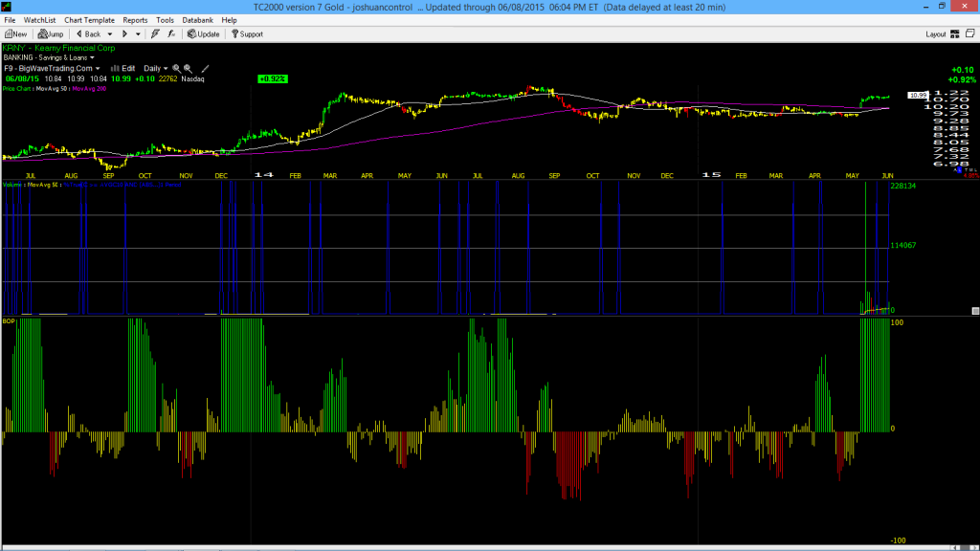Go forward with the right arrow
980x551 pixels.
point(125,34)
